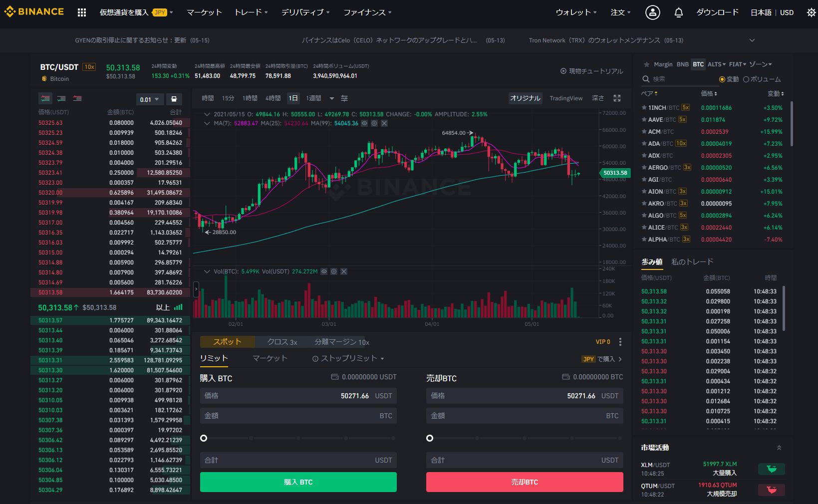Screen dimensions: 818x504
Task: Open the トレード menu
Action: coord(251,12)
